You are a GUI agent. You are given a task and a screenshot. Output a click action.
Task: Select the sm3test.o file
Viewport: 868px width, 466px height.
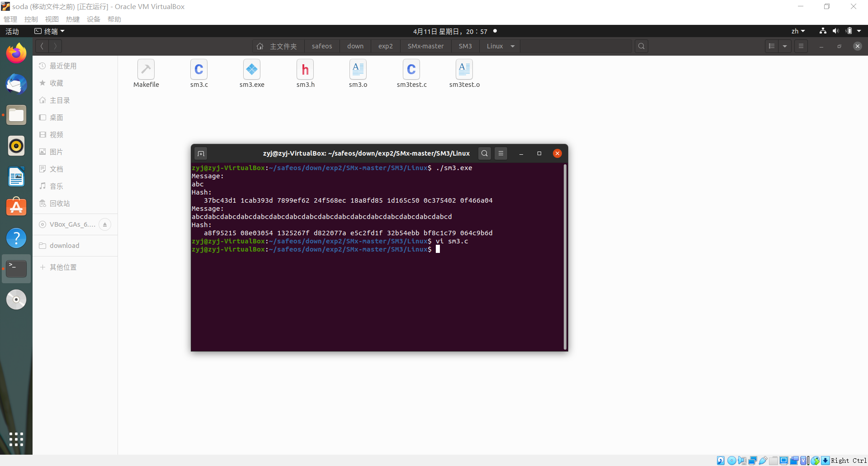click(x=464, y=74)
